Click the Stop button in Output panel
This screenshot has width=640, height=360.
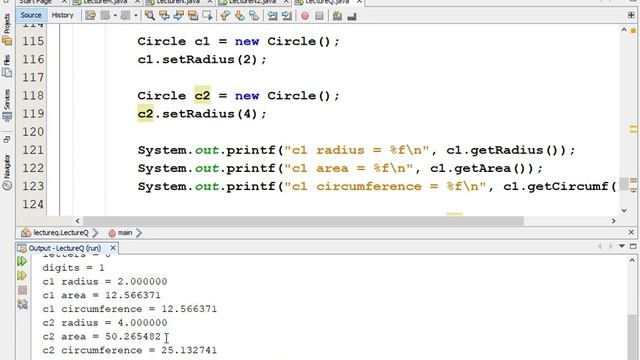[22, 290]
